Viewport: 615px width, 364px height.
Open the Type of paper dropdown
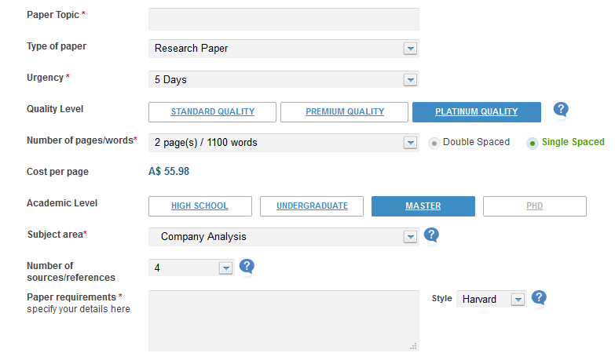[284, 49]
